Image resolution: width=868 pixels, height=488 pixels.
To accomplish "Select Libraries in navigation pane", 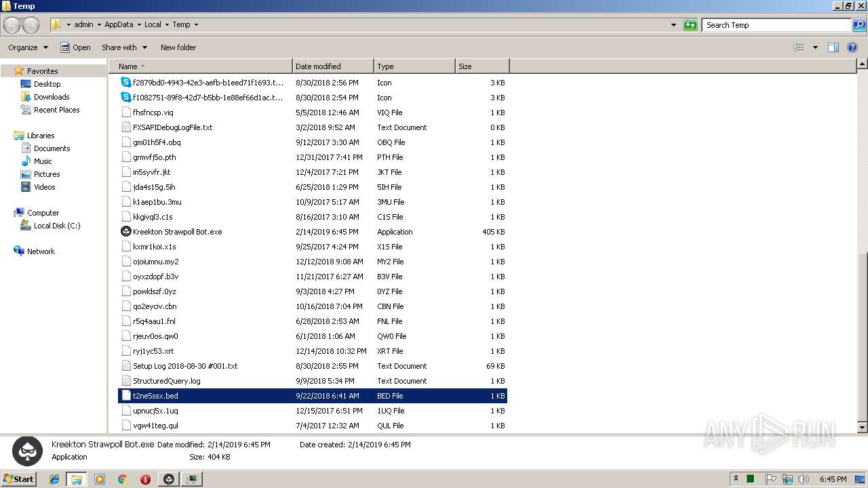I will pos(41,136).
